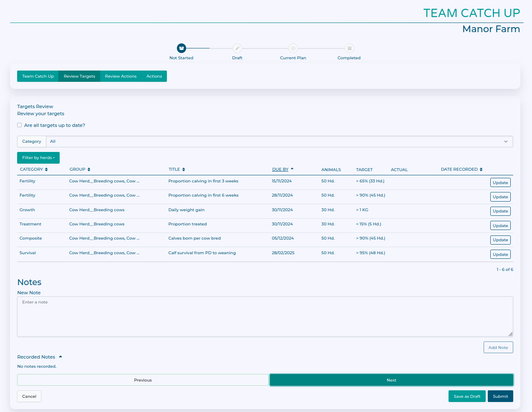Click the Draft pencil step icon

(237, 48)
